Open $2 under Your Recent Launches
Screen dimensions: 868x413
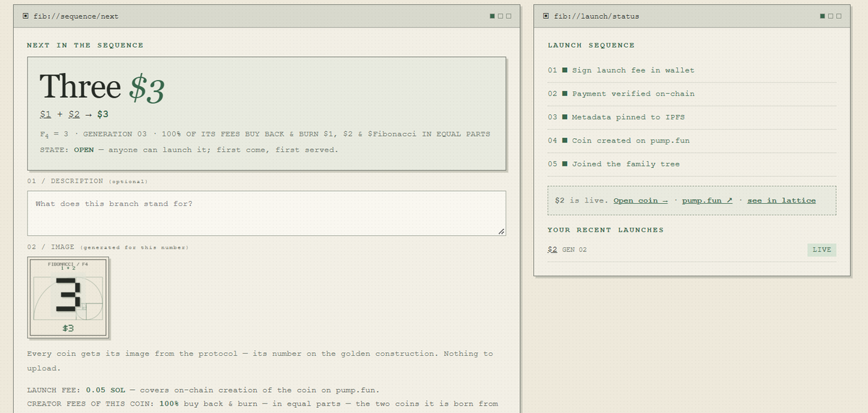(x=552, y=250)
